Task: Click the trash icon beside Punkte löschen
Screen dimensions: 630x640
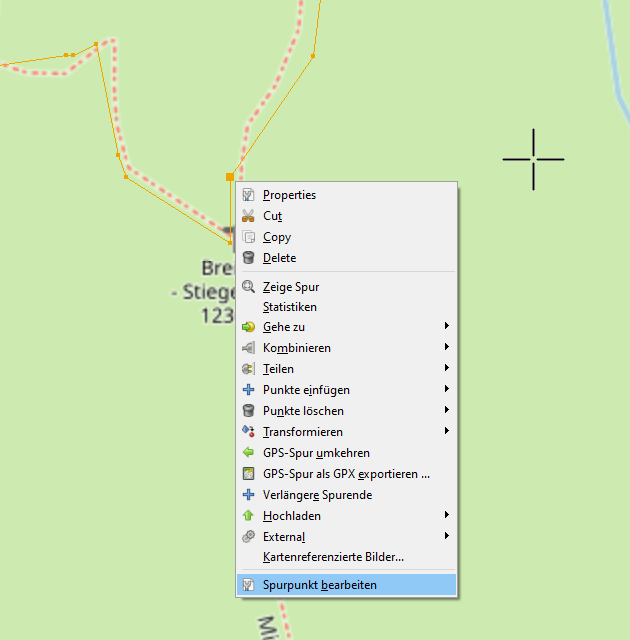Action: [x=248, y=411]
